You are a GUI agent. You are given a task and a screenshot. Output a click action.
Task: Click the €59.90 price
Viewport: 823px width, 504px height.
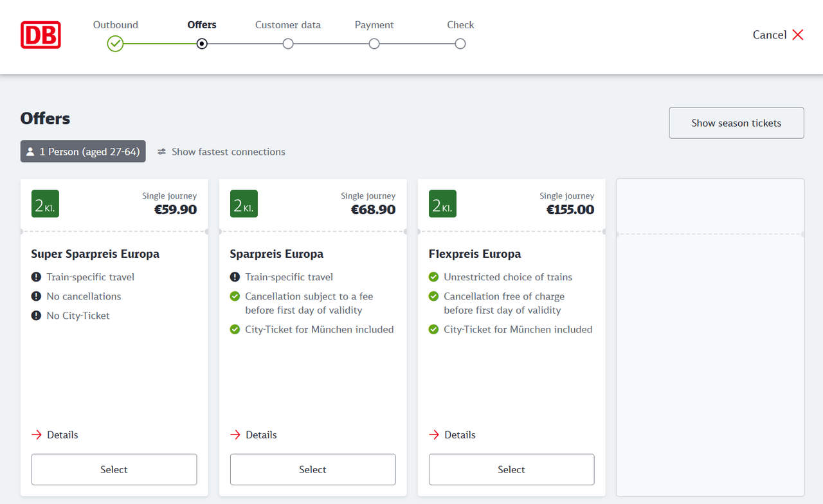(x=176, y=210)
